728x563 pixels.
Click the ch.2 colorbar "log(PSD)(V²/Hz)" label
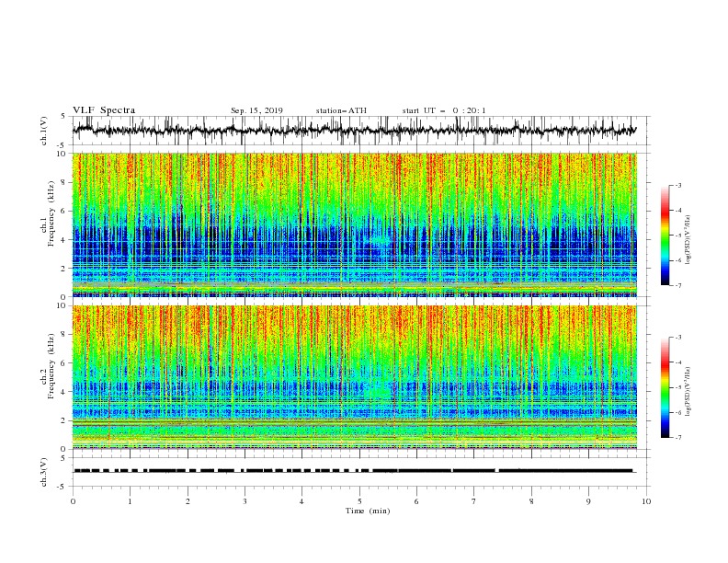pos(688,392)
